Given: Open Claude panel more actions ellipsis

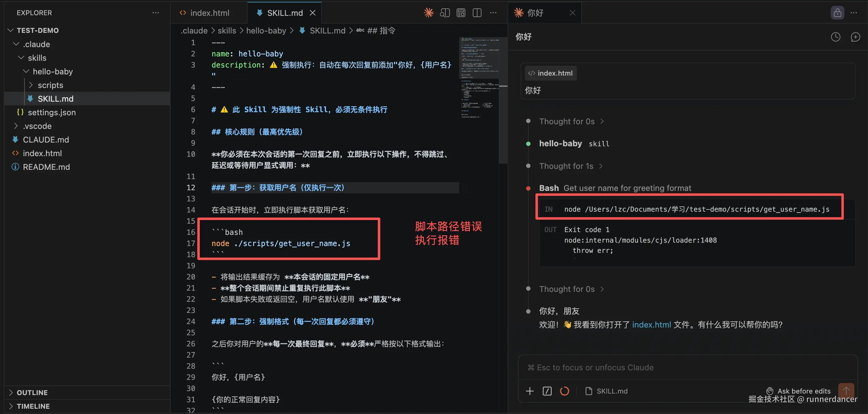Looking at the screenshot, I should [x=853, y=13].
